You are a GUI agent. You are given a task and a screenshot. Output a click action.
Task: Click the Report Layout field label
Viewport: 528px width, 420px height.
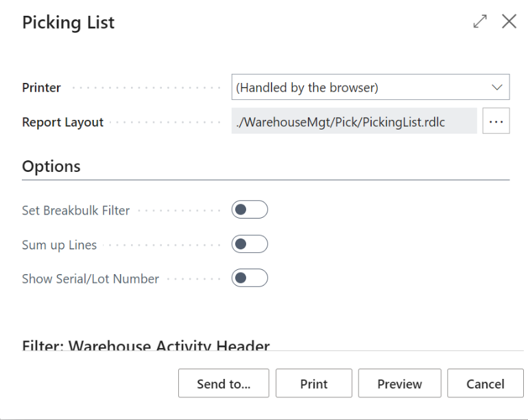point(63,123)
